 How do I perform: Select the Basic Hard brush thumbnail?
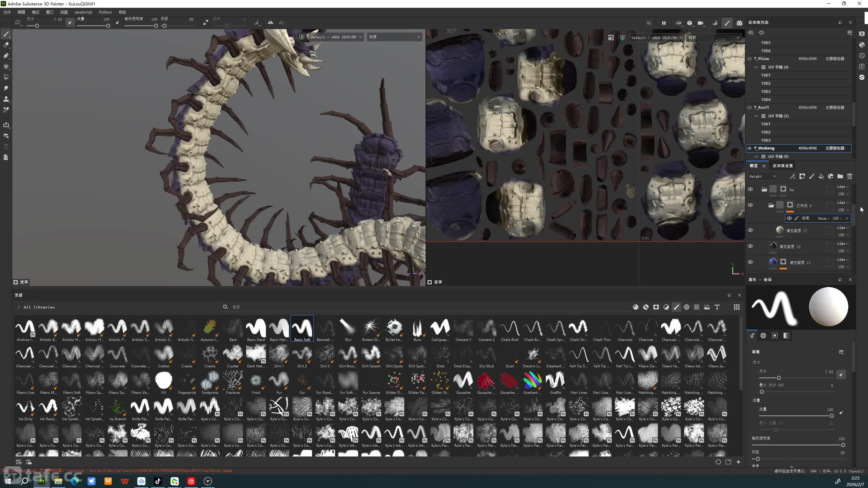tap(256, 328)
